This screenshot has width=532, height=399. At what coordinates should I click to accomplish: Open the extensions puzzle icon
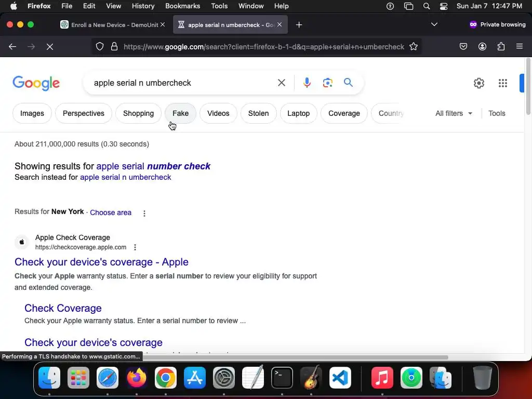501,46
